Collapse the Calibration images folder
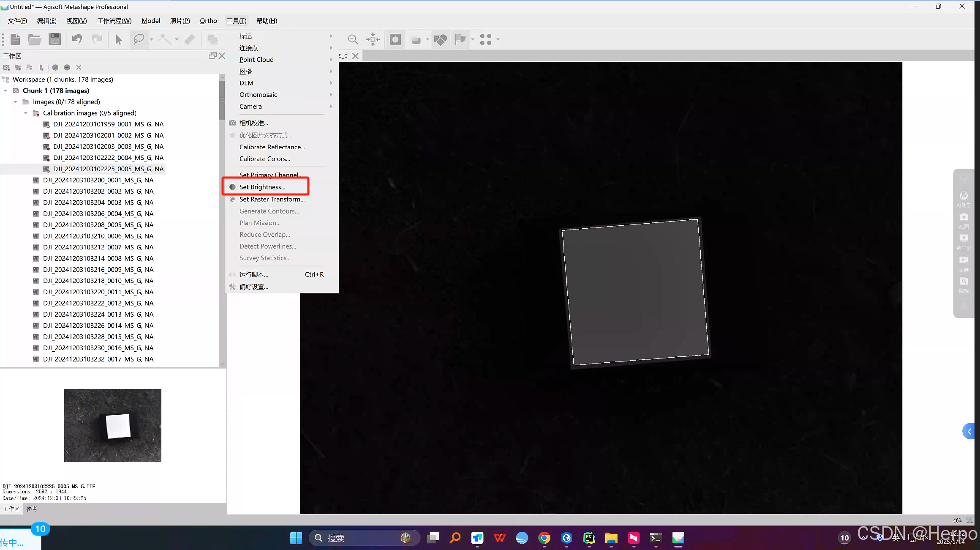 (x=26, y=113)
